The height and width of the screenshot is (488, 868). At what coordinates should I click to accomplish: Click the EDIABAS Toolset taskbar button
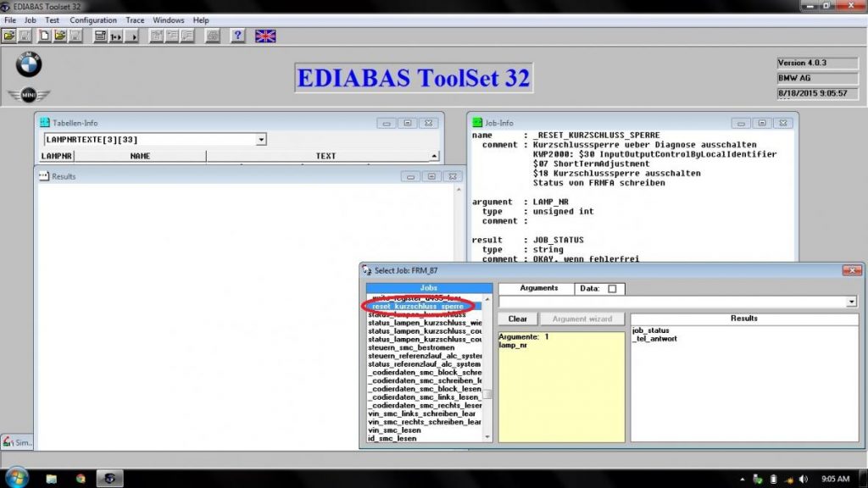click(109, 479)
